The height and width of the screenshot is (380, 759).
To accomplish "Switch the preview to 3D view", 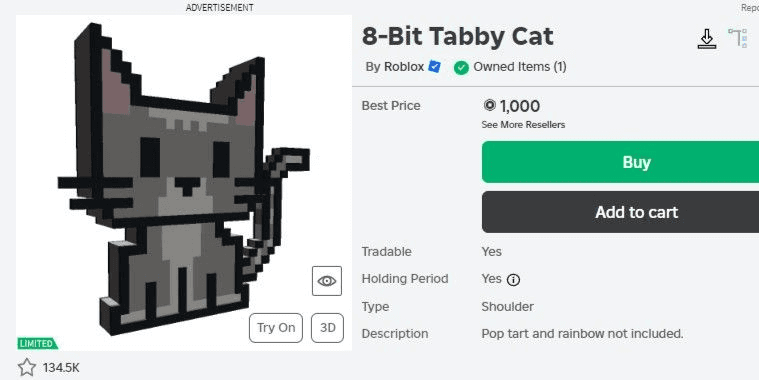I will [x=328, y=328].
